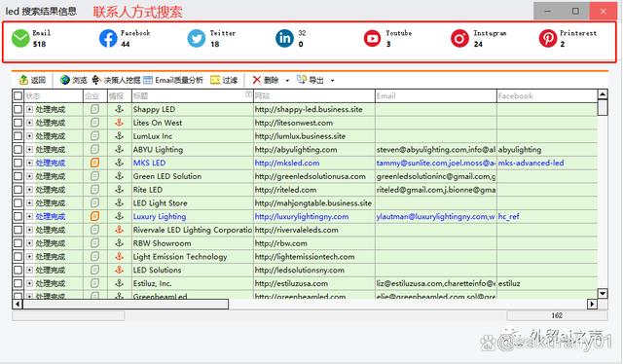Click the Luxury Lighting title link
The width and height of the screenshot is (623, 364).
coord(160,217)
